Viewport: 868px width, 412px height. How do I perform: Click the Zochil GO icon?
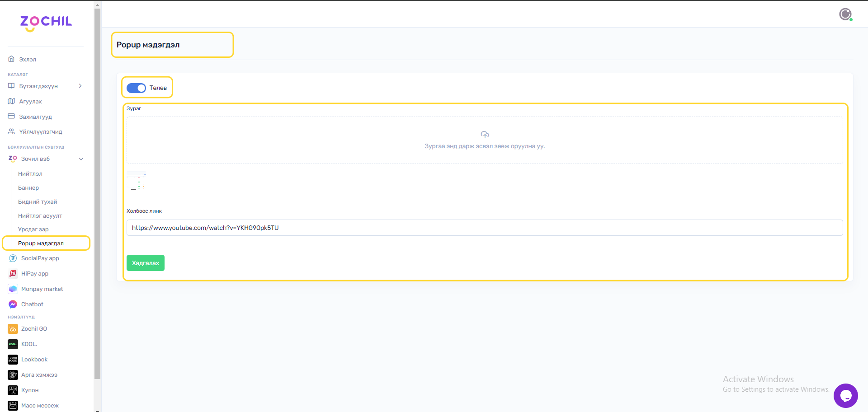click(x=13, y=329)
